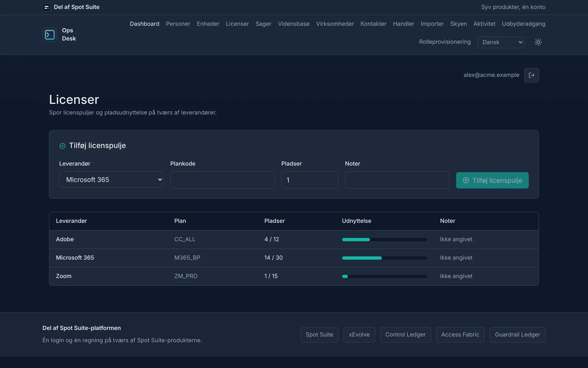Focus the Noter input field
The height and width of the screenshot is (368, 588).
[397, 180]
